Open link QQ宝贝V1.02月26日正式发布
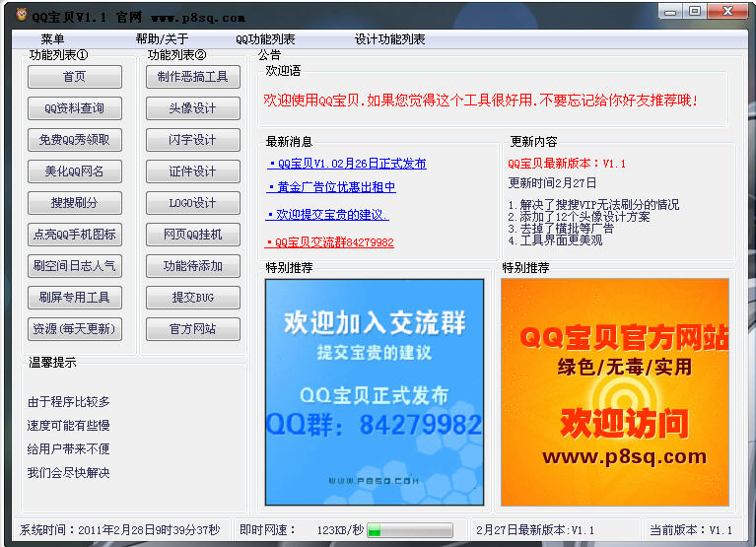This screenshot has height=547, width=756. [347, 164]
